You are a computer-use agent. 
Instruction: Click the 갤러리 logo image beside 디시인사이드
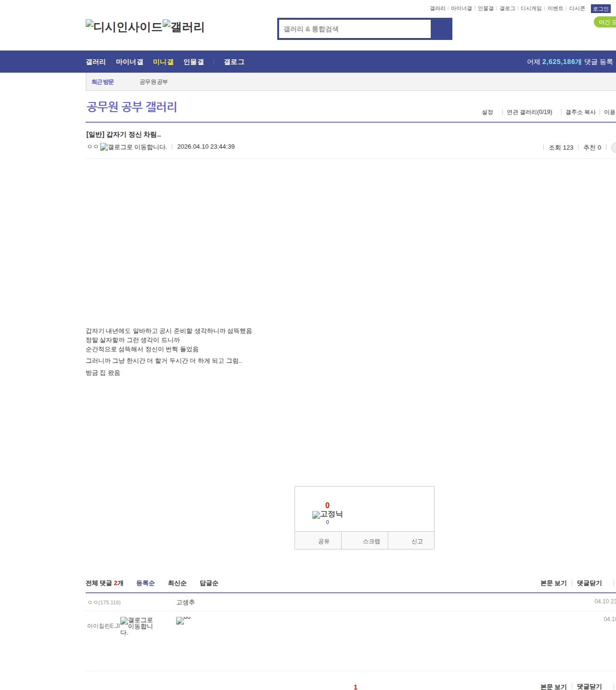click(184, 27)
